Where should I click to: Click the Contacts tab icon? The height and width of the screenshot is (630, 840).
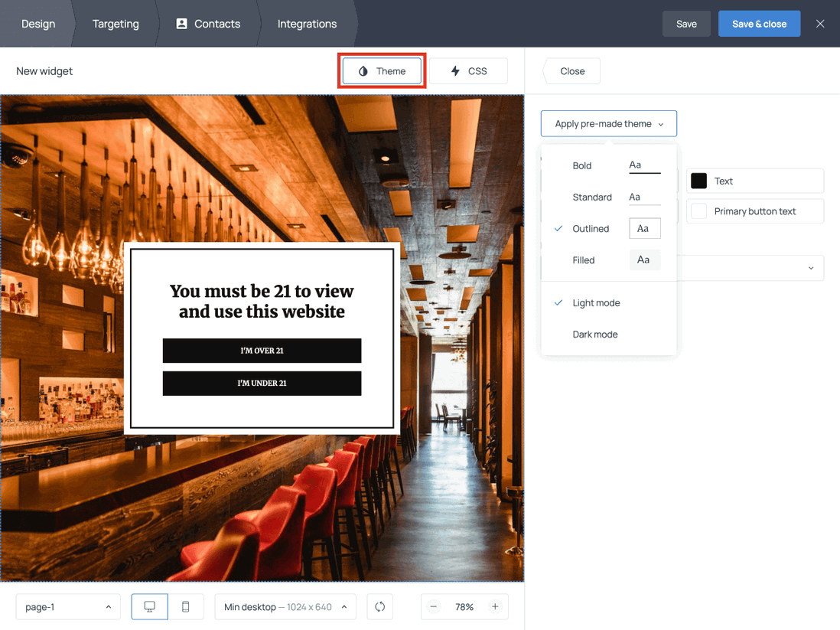click(180, 23)
